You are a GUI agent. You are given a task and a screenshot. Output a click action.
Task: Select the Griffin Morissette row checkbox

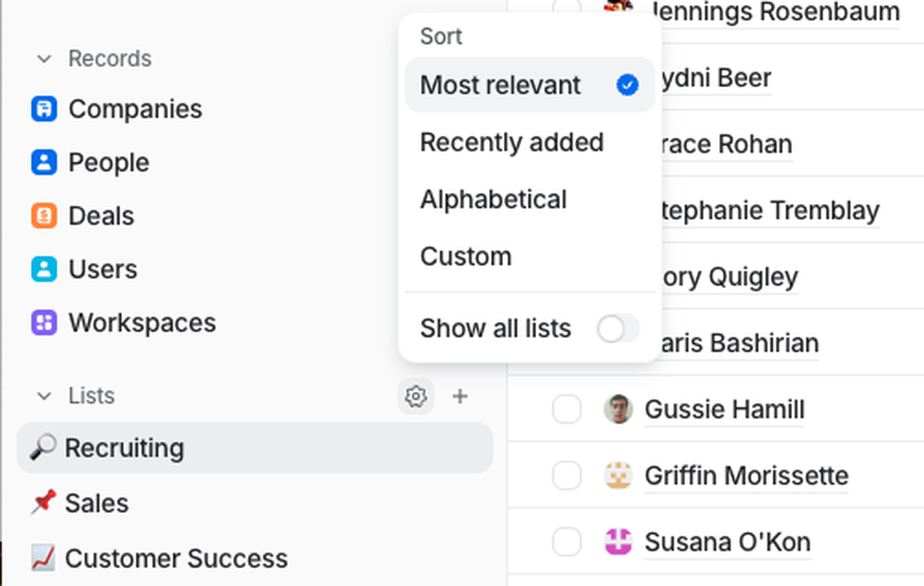[x=566, y=475]
